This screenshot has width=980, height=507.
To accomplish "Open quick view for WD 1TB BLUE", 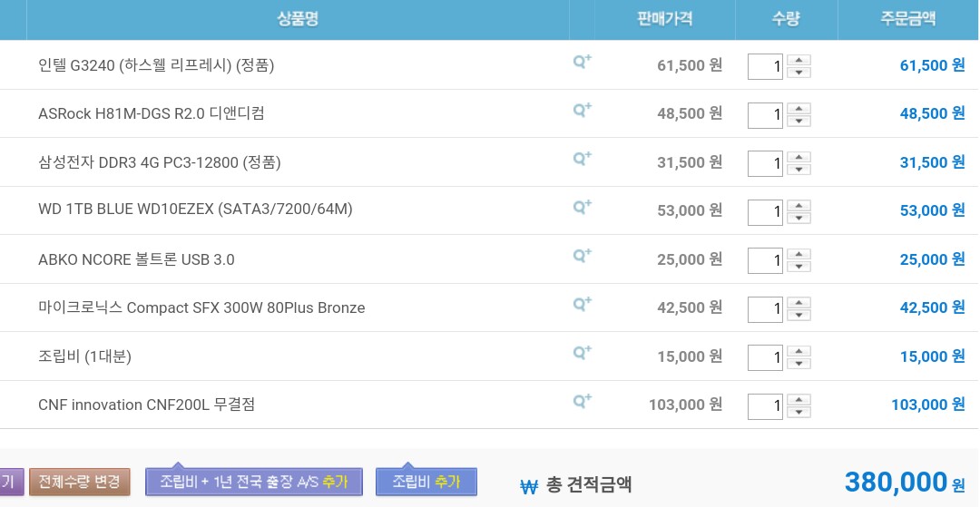I will [582, 208].
